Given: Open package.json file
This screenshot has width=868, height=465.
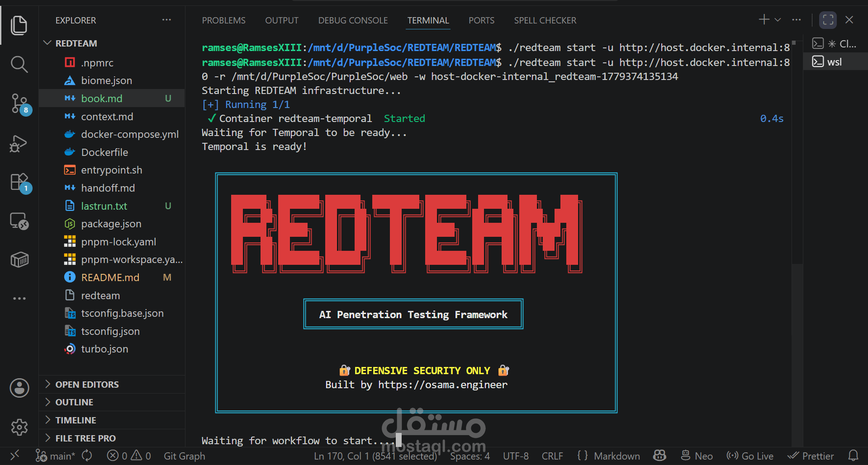Looking at the screenshot, I should click(112, 224).
